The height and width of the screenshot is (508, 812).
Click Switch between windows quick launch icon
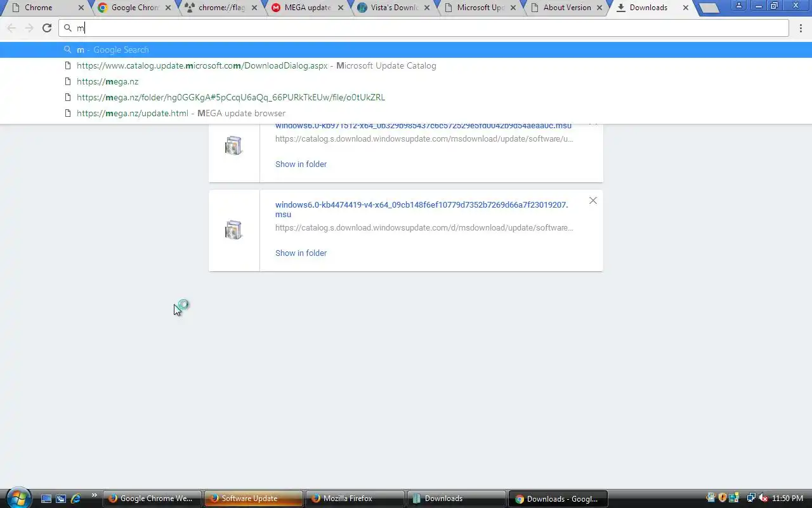61,498
